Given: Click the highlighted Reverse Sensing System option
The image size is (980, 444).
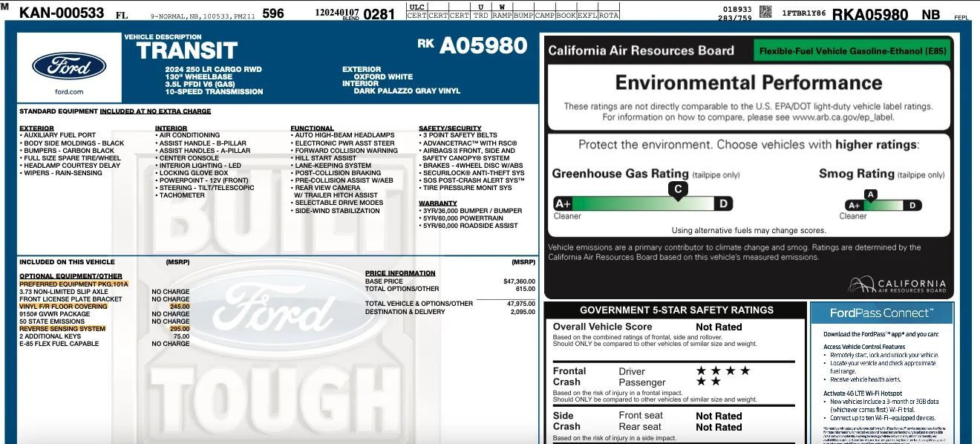Looking at the screenshot, I should (62, 329).
